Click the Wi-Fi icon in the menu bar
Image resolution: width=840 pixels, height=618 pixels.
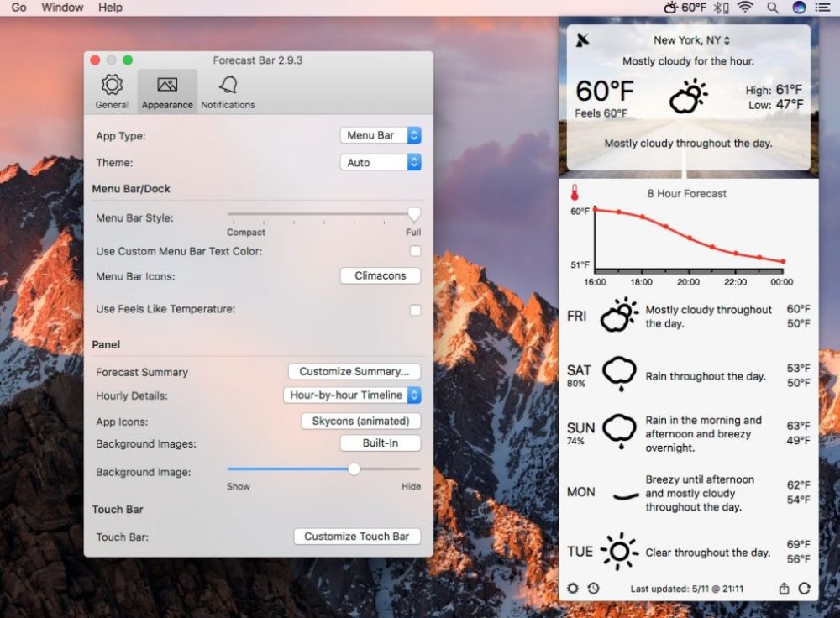[x=745, y=8]
